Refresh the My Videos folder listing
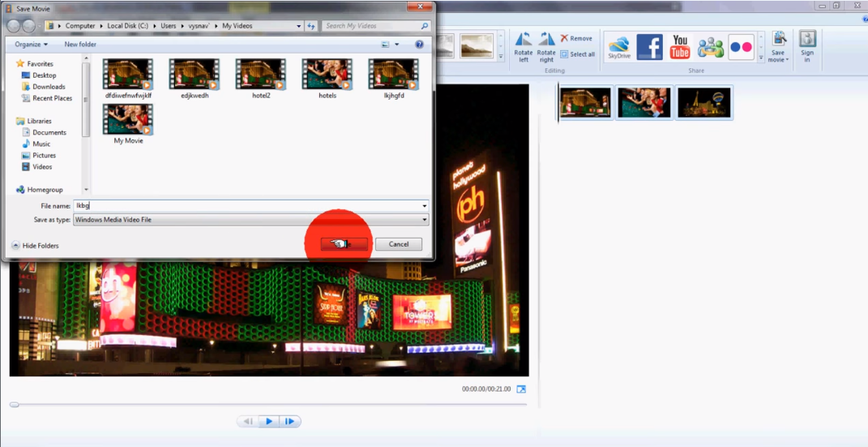 click(311, 26)
